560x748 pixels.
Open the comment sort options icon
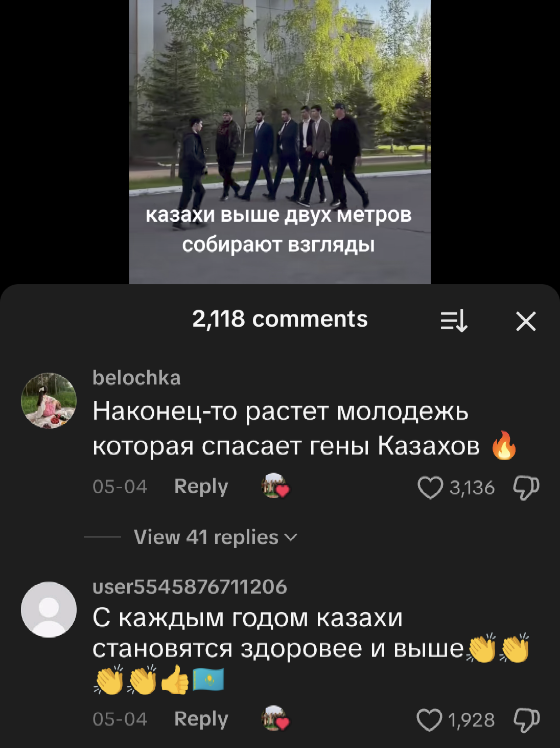tap(454, 322)
